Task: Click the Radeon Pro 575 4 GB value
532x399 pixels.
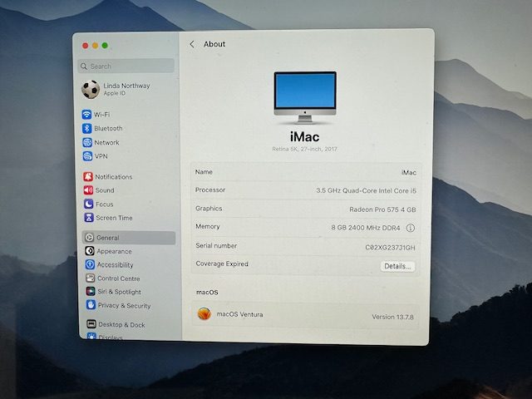Action: [x=382, y=209]
